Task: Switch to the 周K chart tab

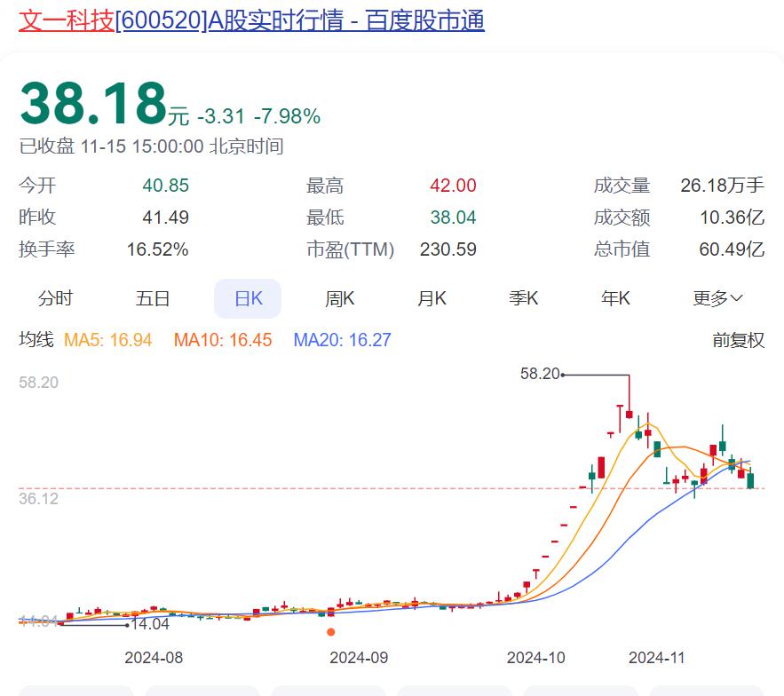Action: coord(339,298)
